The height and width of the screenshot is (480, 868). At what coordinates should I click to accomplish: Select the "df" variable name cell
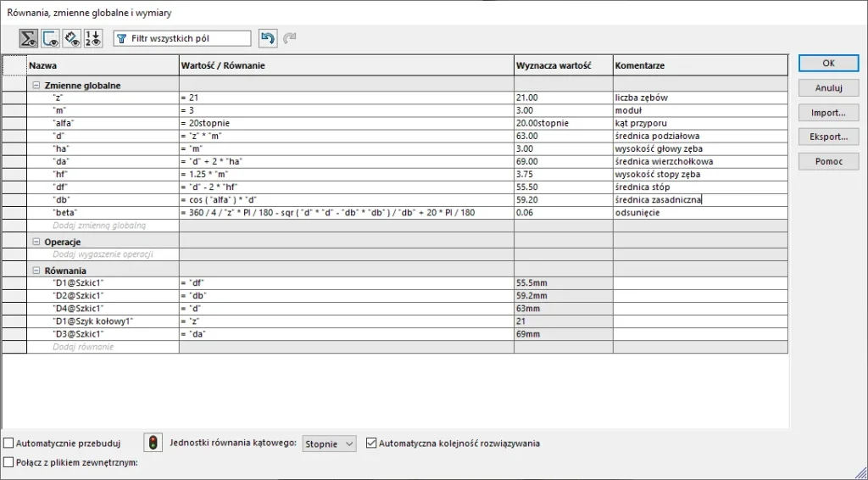[x=103, y=187]
